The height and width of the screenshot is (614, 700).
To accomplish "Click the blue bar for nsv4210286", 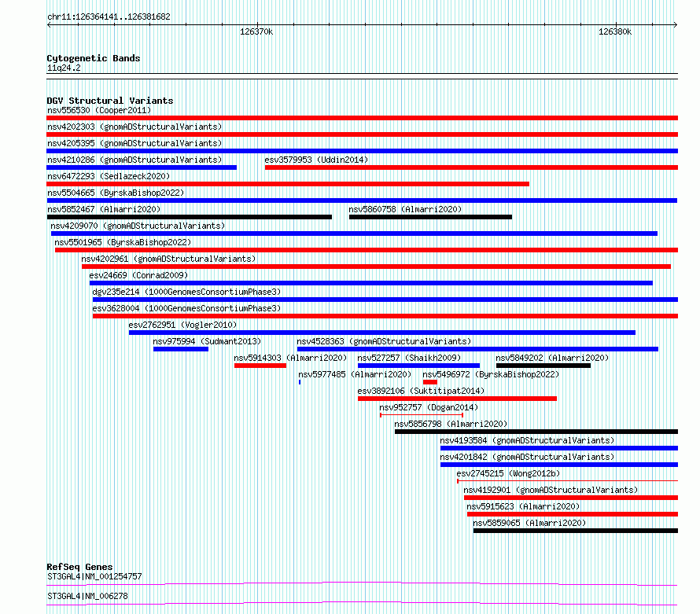I will (x=142, y=167).
